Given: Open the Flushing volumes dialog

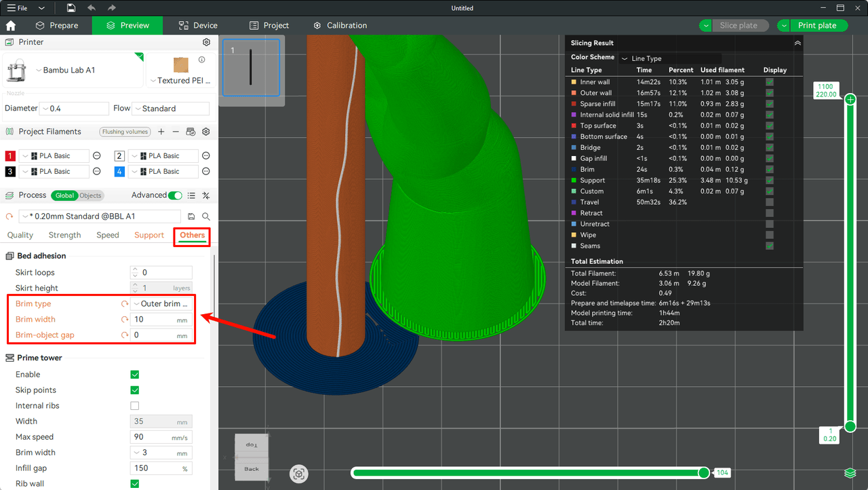Looking at the screenshot, I should click(125, 132).
